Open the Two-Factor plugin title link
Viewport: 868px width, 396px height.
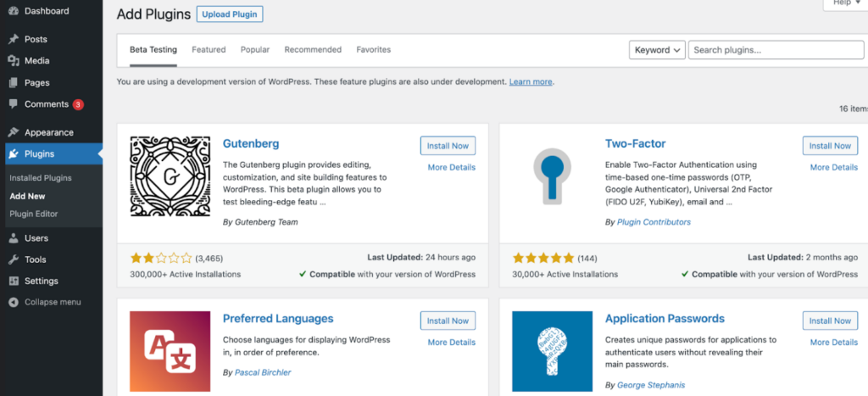(636, 144)
